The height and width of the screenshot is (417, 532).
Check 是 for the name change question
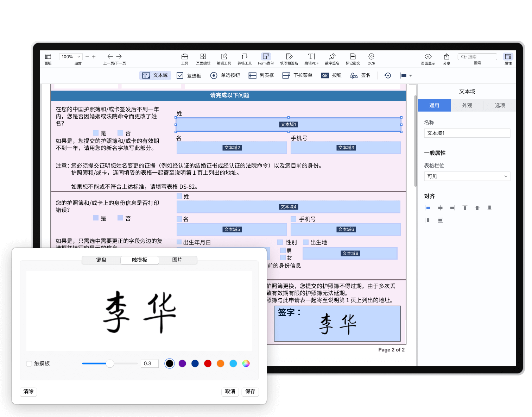coord(96,133)
